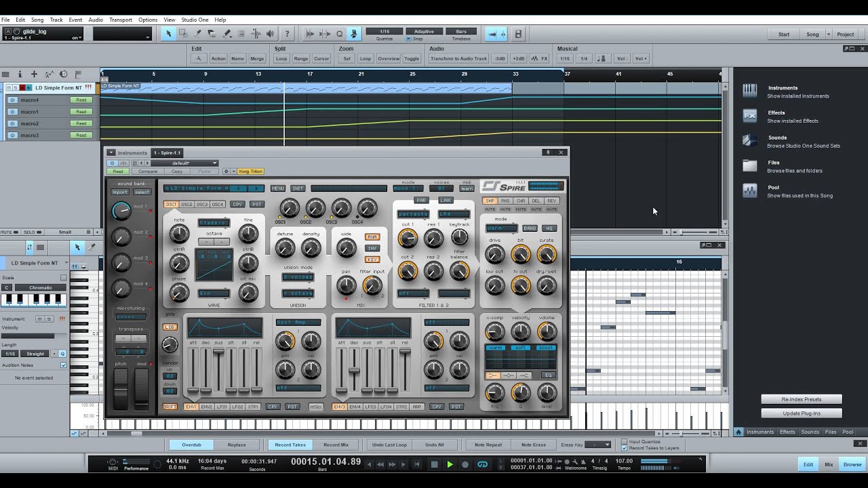Click the Stop button in transport
Image resolution: width=868 pixels, height=488 pixels.
[x=435, y=464]
